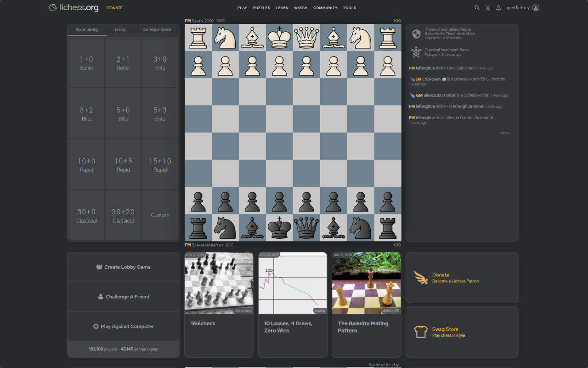Viewport: 588px width, 368px height.
Task: Start a 30+0 Classical game
Action: [86, 215]
